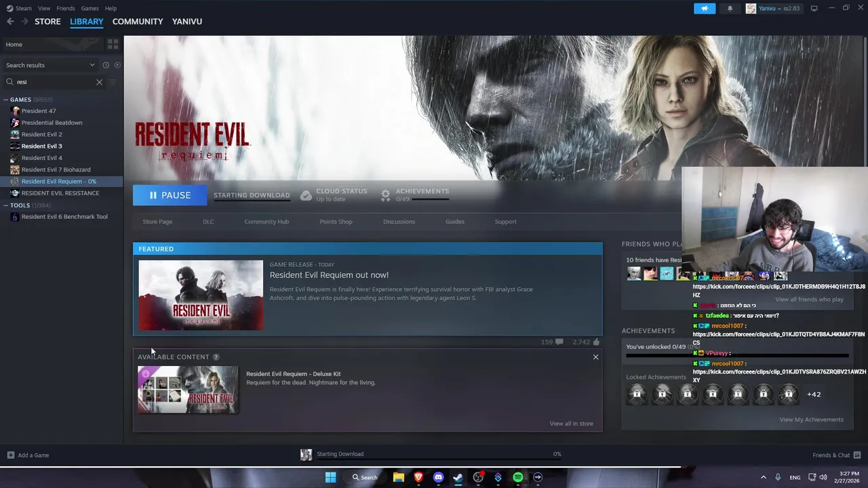Open the YANIVU profile tab
The height and width of the screenshot is (488, 868).
click(x=187, y=22)
